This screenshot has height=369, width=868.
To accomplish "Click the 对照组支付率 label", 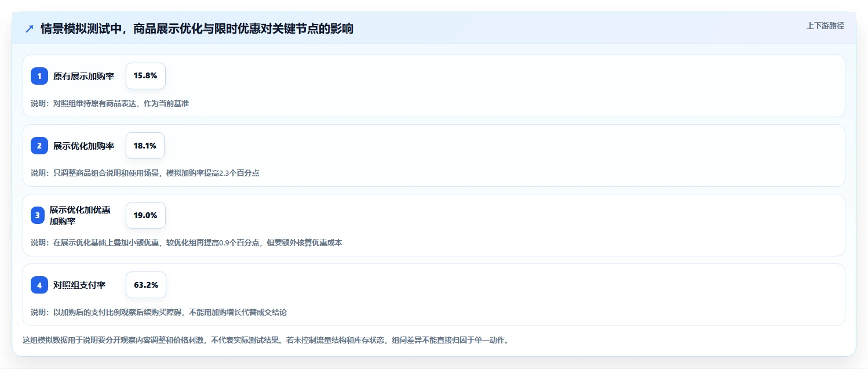I will (79, 285).
